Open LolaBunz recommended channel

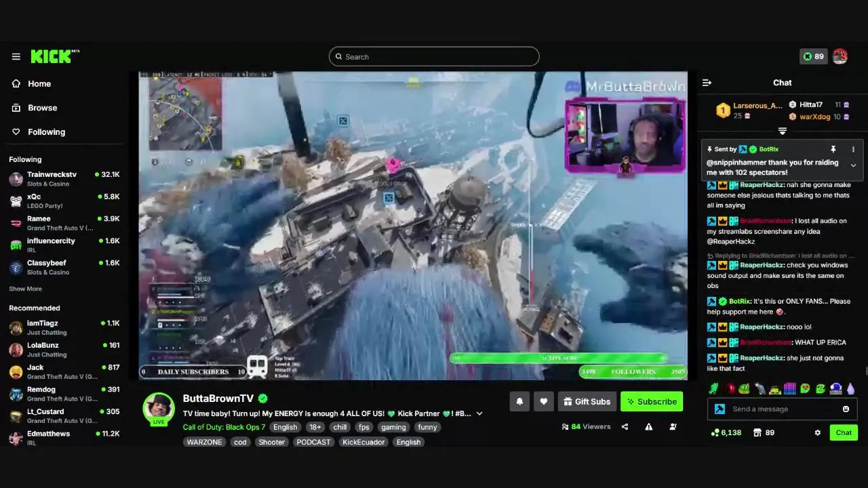click(x=64, y=350)
